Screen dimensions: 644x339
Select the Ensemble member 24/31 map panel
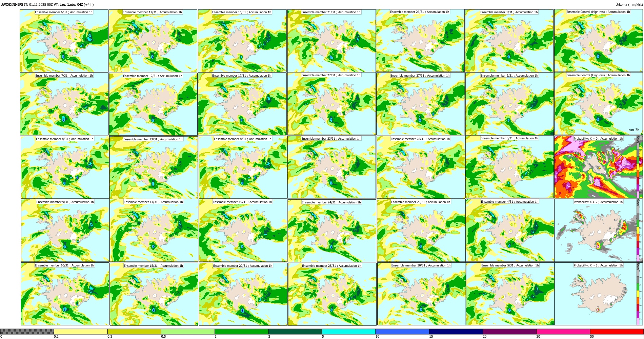coord(332,231)
